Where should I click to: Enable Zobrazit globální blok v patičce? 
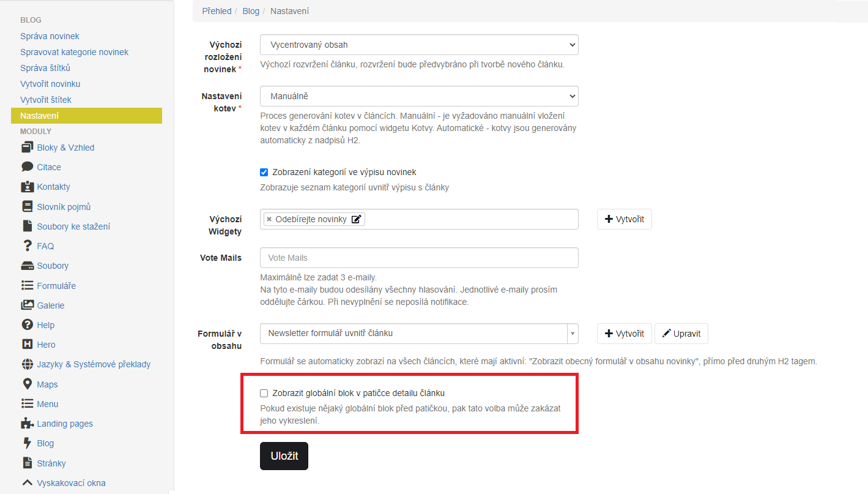pyautogui.click(x=264, y=393)
